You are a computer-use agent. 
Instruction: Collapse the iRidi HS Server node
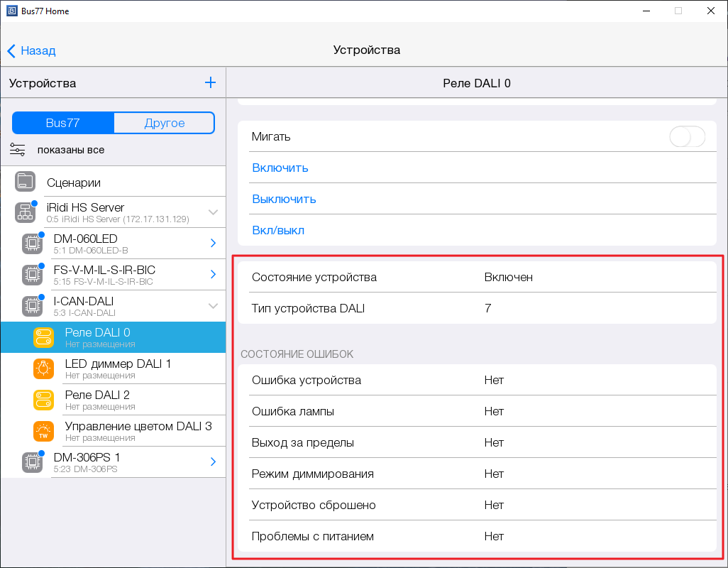[213, 212]
